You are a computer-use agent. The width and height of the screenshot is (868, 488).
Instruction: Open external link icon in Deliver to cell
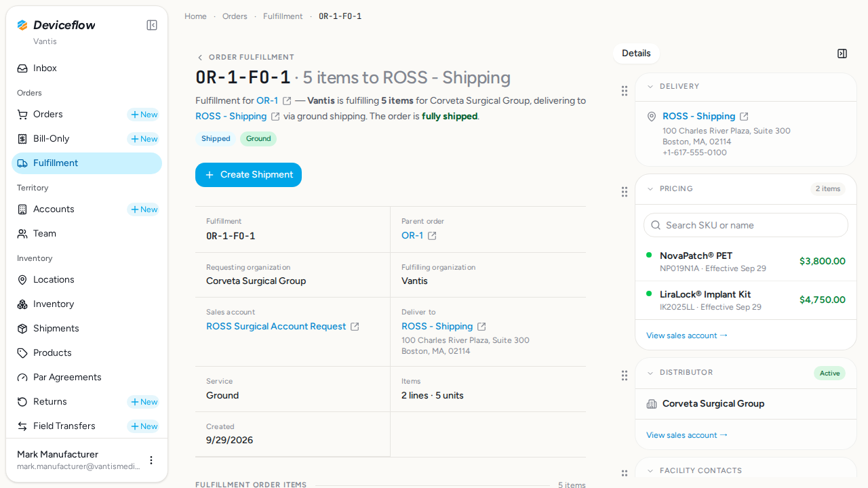pos(481,327)
